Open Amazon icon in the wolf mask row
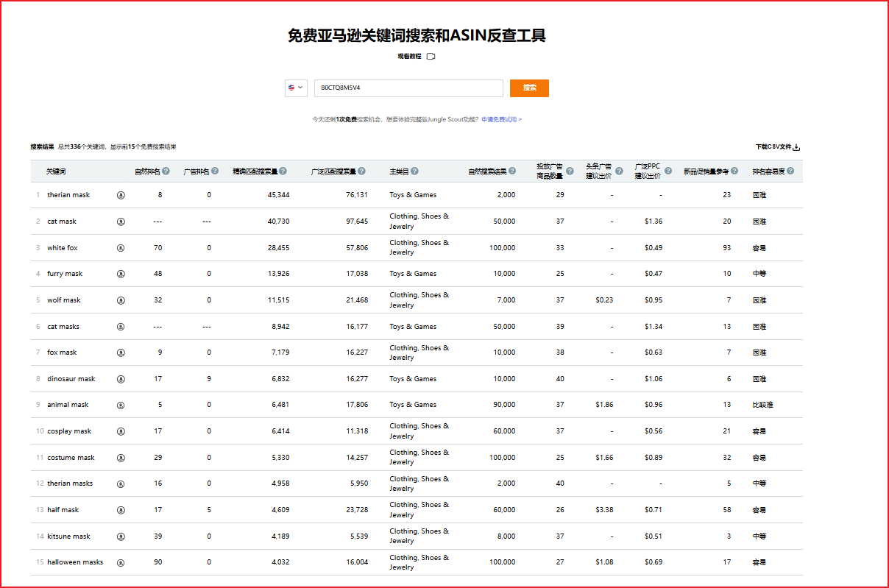The image size is (889, 588). (x=121, y=300)
